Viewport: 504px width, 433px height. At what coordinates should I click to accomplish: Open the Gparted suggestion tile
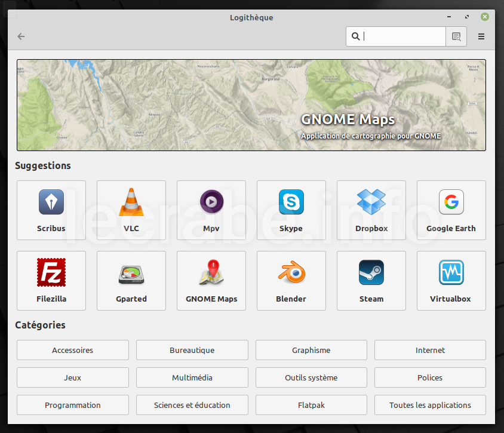pos(131,281)
